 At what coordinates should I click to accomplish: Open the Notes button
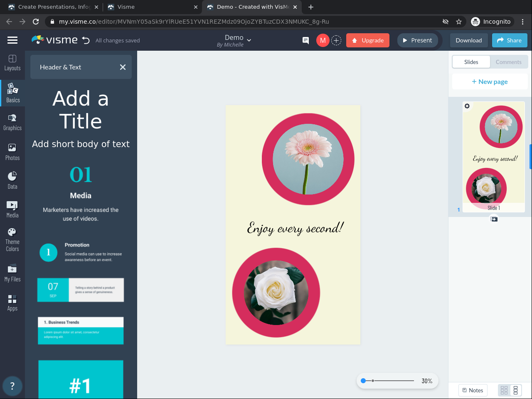473,390
